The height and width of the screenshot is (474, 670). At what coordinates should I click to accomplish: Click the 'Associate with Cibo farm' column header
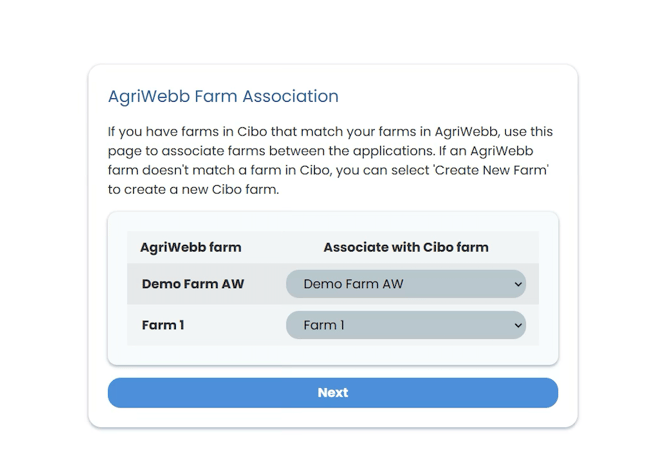pyautogui.click(x=405, y=247)
